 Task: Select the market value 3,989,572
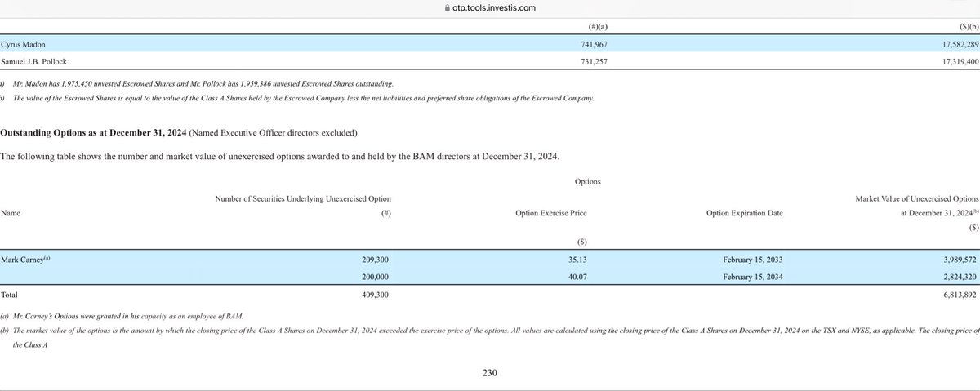[961, 259]
